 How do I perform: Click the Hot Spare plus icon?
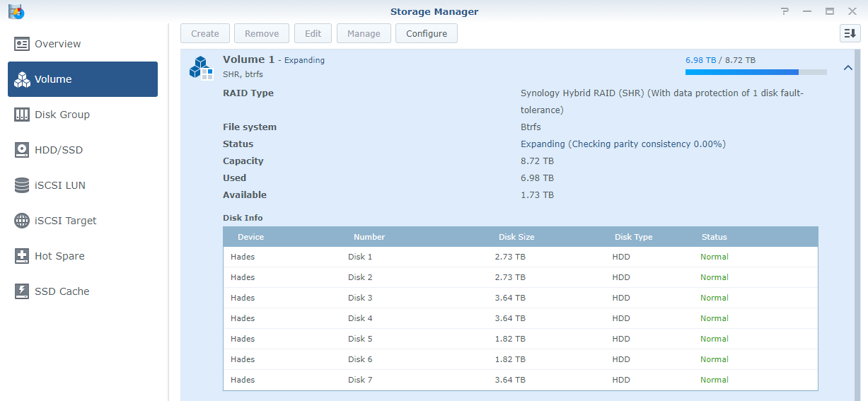[22, 256]
